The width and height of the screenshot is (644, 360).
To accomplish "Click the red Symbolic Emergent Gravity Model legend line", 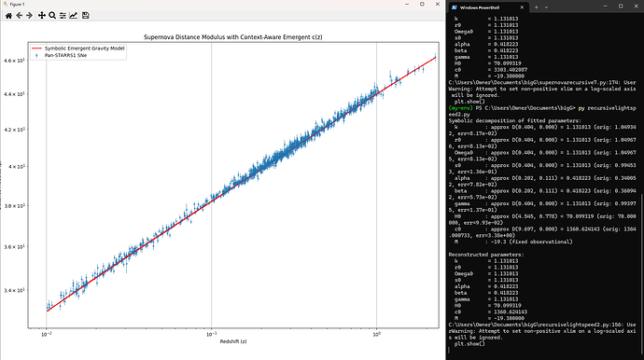I will click(x=36, y=48).
